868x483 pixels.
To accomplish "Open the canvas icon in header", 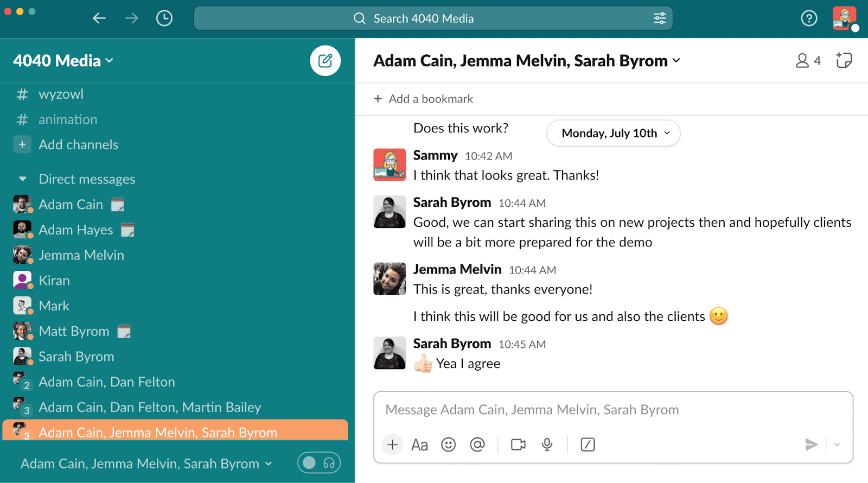I will pos(844,60).
